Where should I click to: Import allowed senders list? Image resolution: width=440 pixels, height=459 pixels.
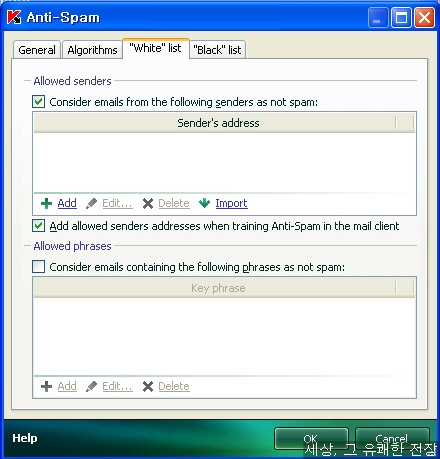(x=231, y=203)
